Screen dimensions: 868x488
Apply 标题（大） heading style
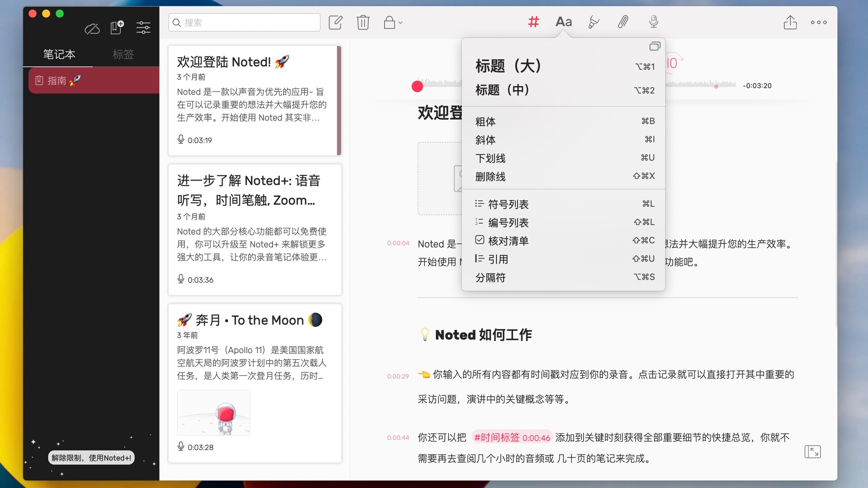click(563, 66)
